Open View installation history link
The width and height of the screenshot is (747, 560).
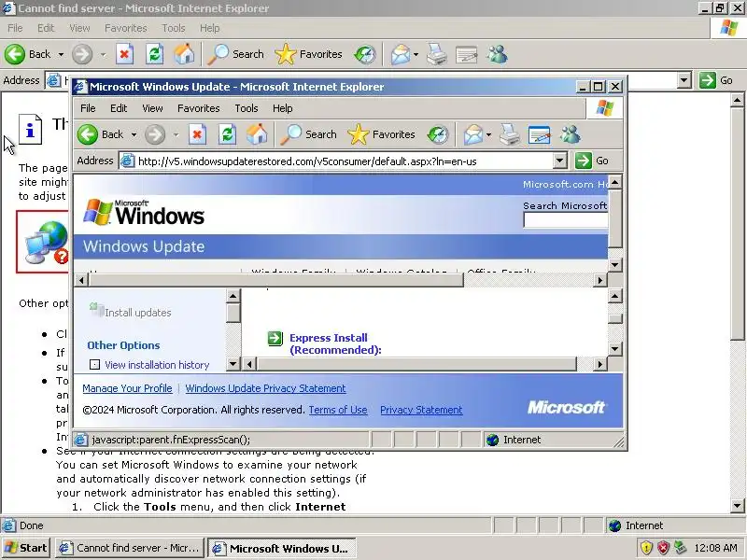tap(157, 365)
